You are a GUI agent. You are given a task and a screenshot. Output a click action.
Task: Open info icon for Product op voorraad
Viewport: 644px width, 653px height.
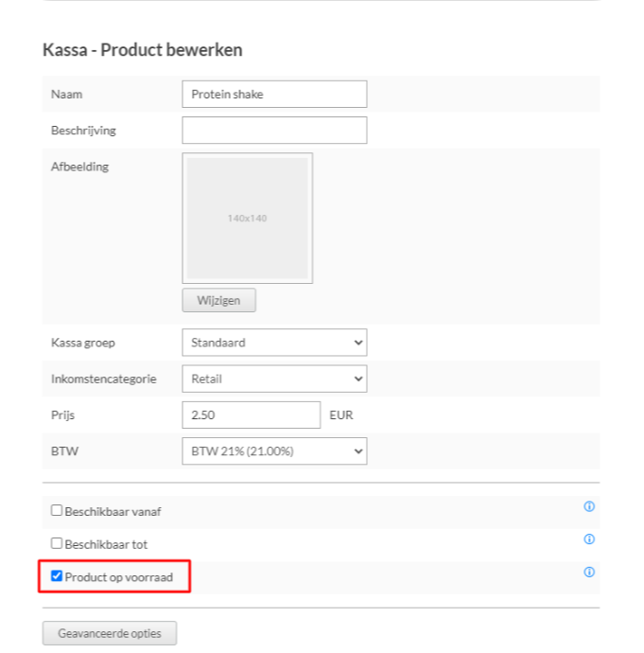point(588,572)
